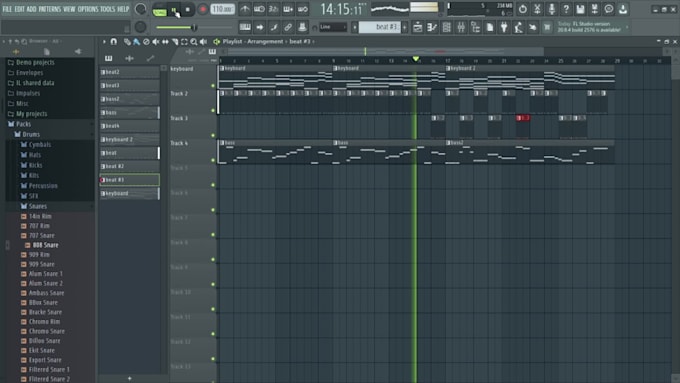Image resolution: width=680 pixels, height=383 pixels.
Task: Open the help question mark icon
Action: 566,9
